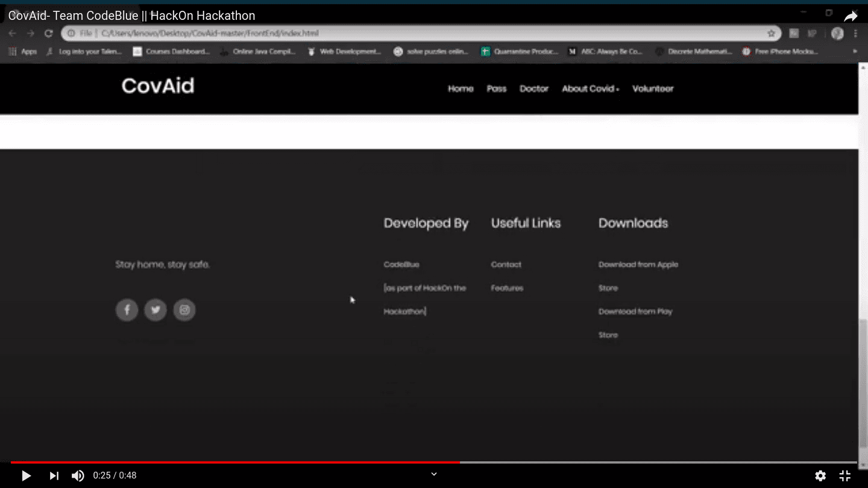Click the CovAid logo
The height and width of the screenshot is (488, 868).
point(158,86)
